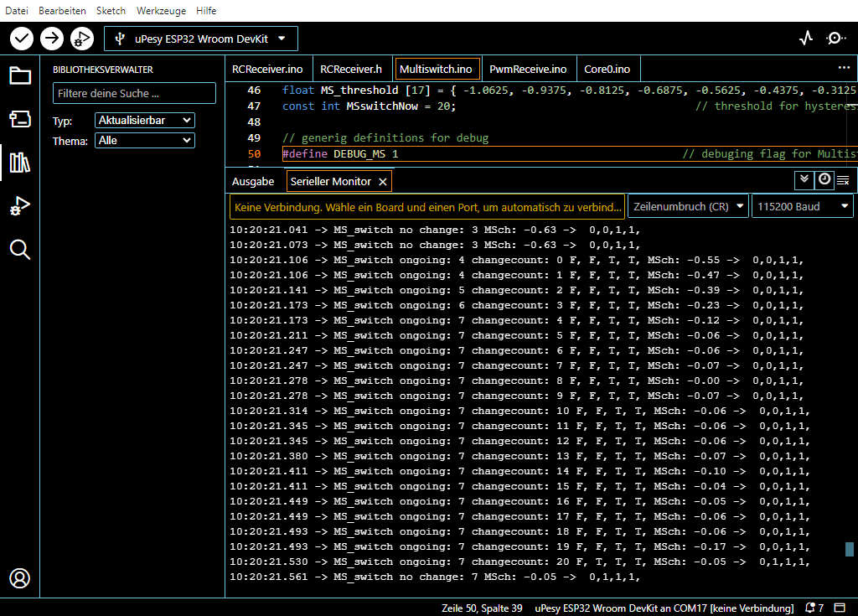Clear the serial monitor output
This screenshot has height=616, width=858.
click(843, 180)
